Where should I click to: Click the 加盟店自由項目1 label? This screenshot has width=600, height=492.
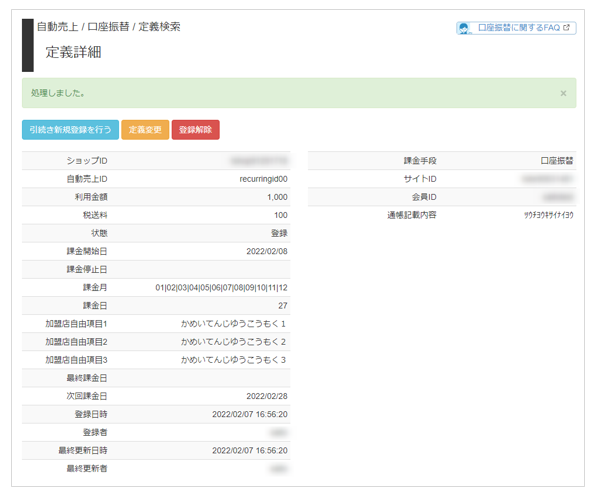pyautogui.click(x=76, y=324)
